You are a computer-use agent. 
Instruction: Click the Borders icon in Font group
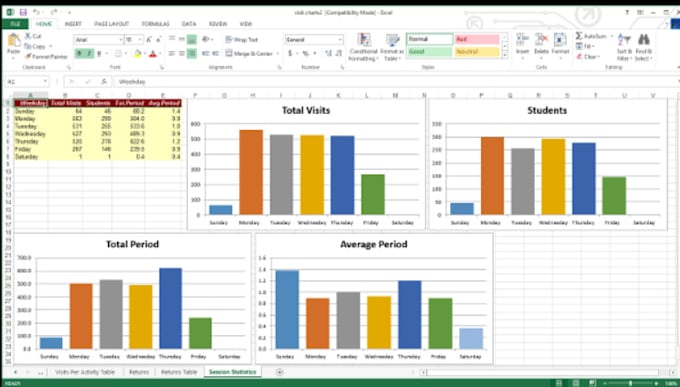(118, 54)
